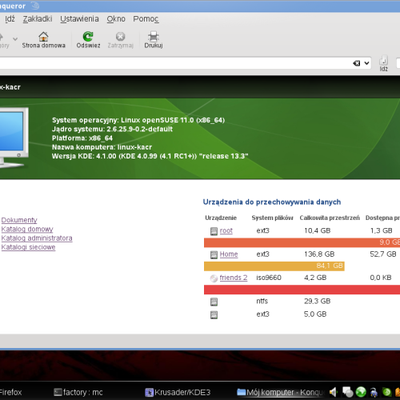Open address bar history dropdown arrow
This screenshot has height=400, width=400.
point(367,63)
